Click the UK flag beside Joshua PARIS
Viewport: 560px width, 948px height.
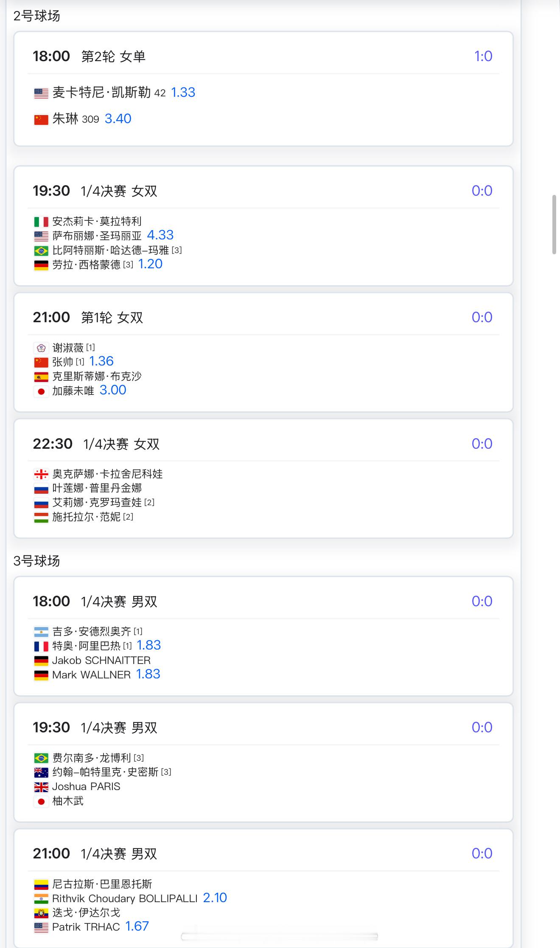[x=41, y=787]
